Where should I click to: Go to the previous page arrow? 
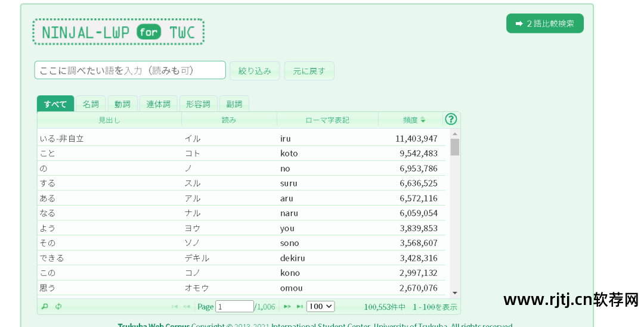tap(187, 307)
